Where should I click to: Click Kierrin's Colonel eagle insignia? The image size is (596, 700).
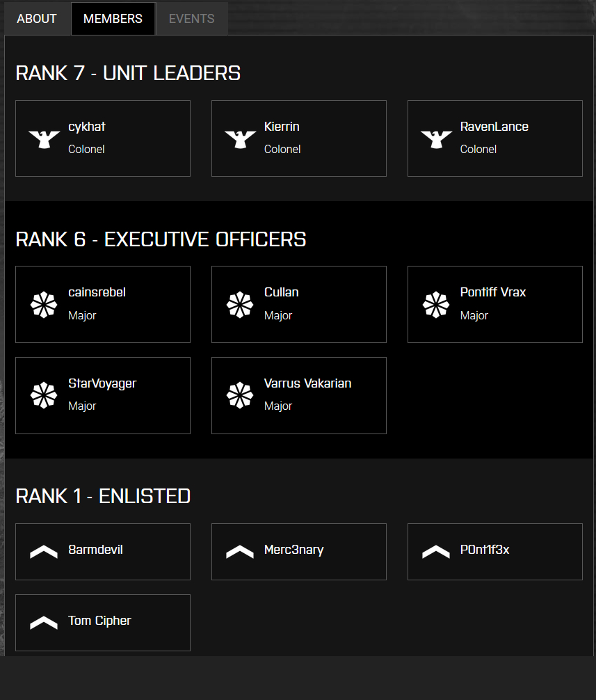point(240,138)
